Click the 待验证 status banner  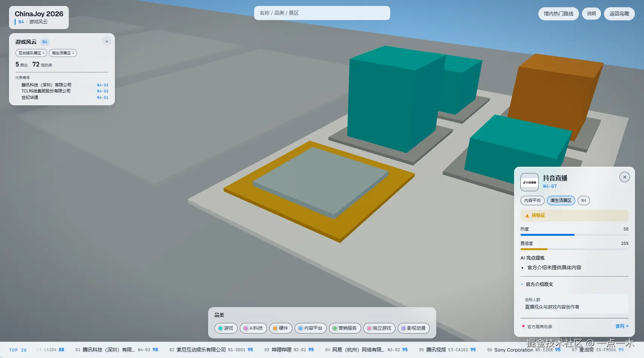click(575, 215)
